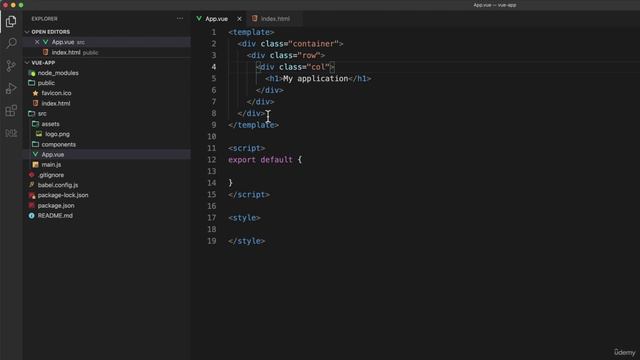Open main.js file
640x360 pixels.
(x=51, y=164)
